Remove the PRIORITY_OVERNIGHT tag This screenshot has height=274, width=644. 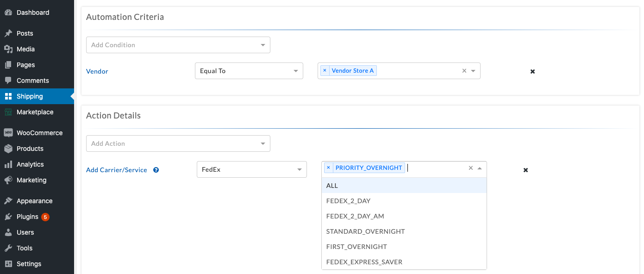(x=328, y=168)
